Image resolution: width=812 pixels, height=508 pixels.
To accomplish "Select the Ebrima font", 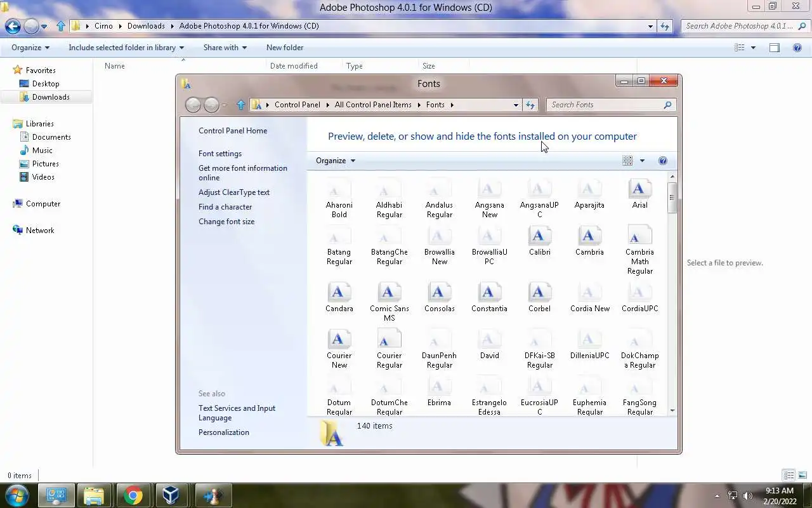I will [x=439, y=392].
